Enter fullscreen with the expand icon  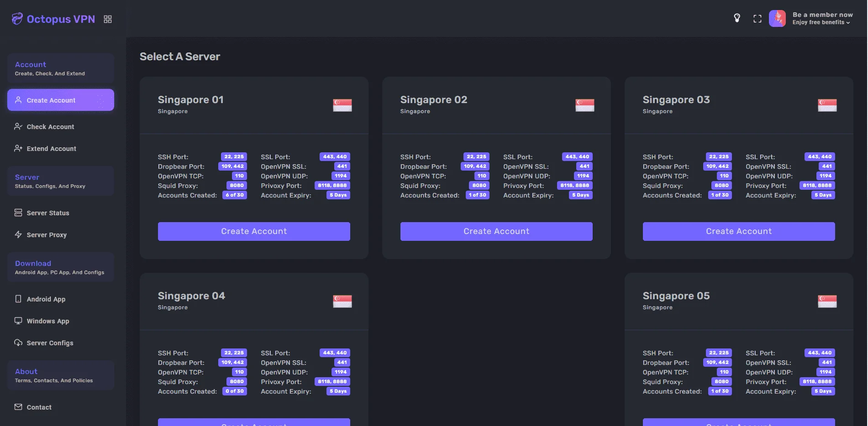[758, 19]
